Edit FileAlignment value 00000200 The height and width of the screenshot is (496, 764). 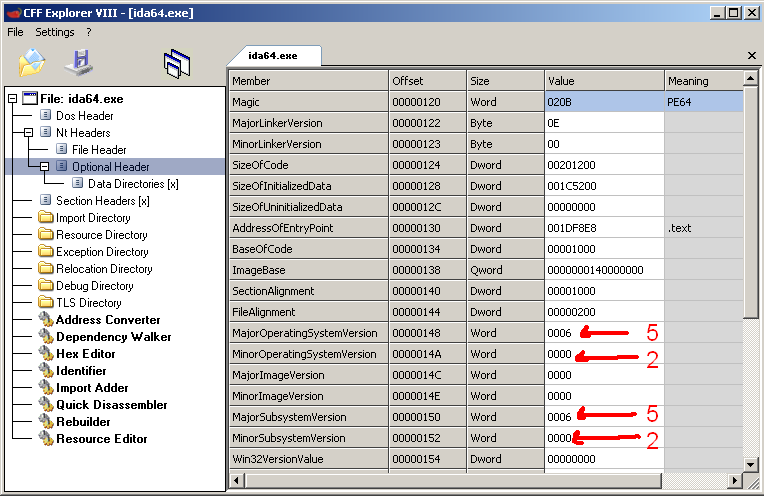605,311
